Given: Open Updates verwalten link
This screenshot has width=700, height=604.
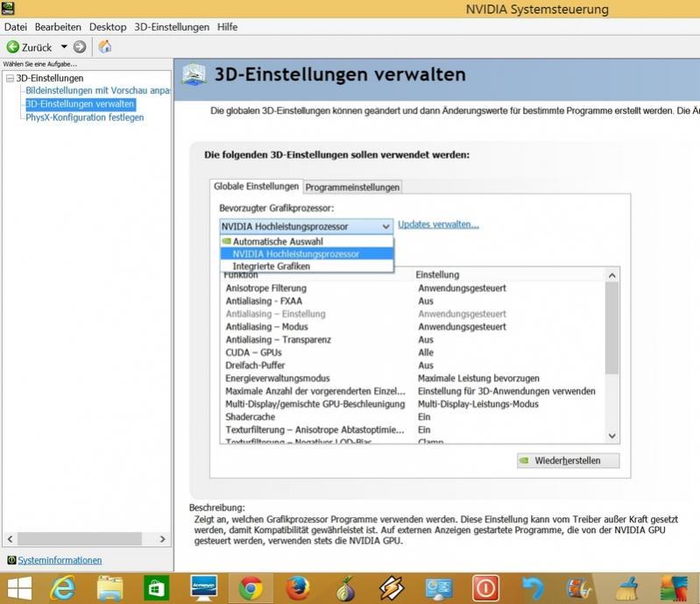Looking at the screenshot, I should 438,224.
